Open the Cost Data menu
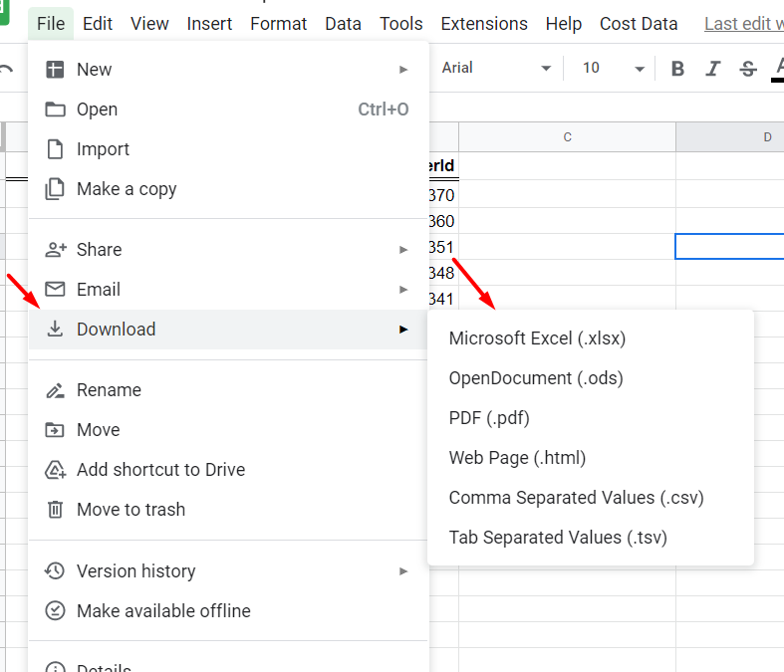784x672 pixels. tap(639, 24)
